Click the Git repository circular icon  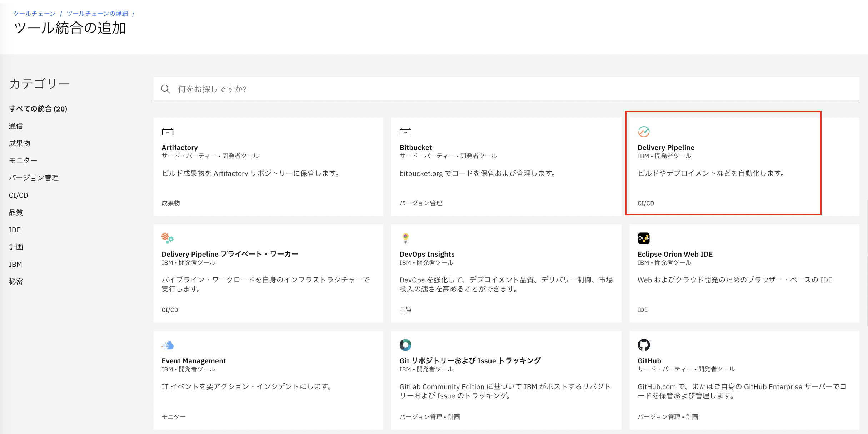coord(405,345)
